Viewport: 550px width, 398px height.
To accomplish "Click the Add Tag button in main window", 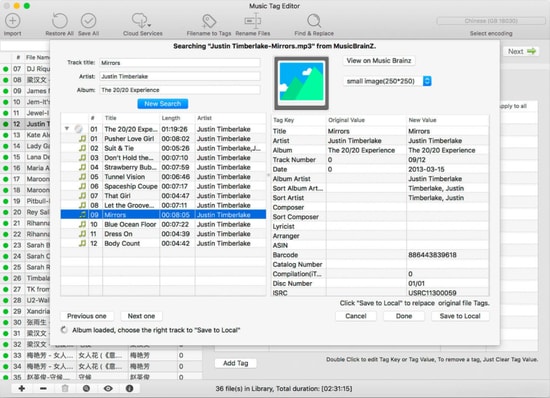I will [235, 363].
